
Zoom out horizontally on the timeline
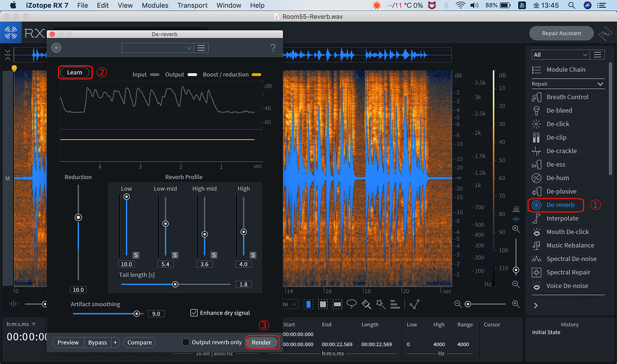(x=458, y=304)
